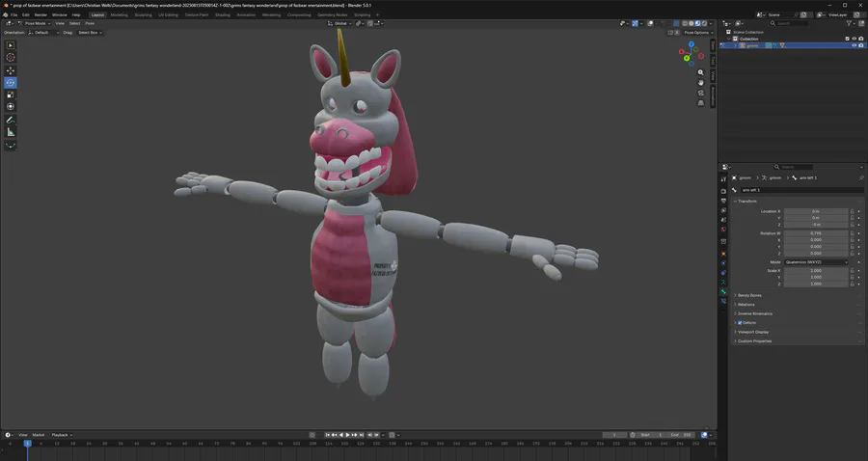Switch to the Modeling workspace tab
Image resolution: width=868 pixels, height=461 pixels.
(119, 14)
